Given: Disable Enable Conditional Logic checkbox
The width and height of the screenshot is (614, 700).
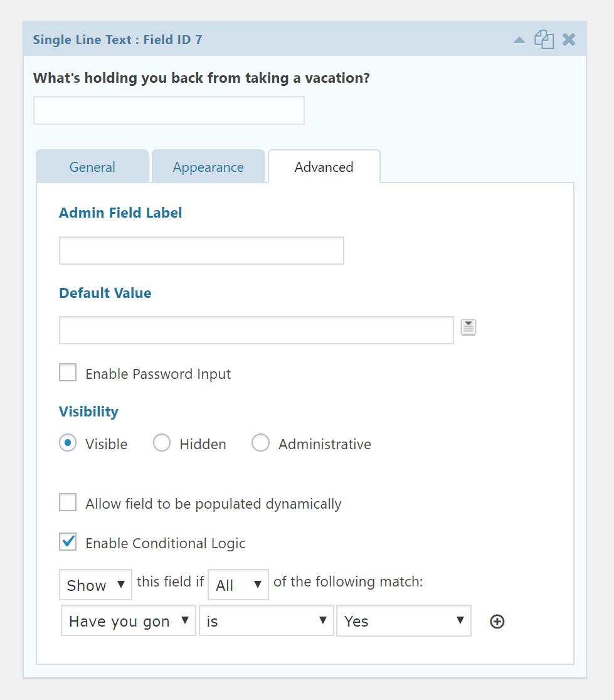Looking at the screenshot, I should click(68, 542).
